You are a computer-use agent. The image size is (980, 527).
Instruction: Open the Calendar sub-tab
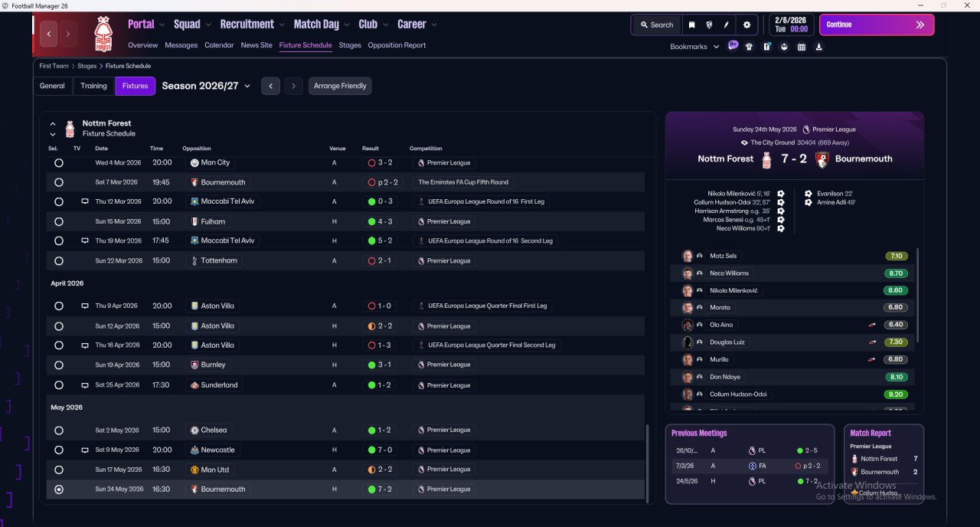click(219, 45)
